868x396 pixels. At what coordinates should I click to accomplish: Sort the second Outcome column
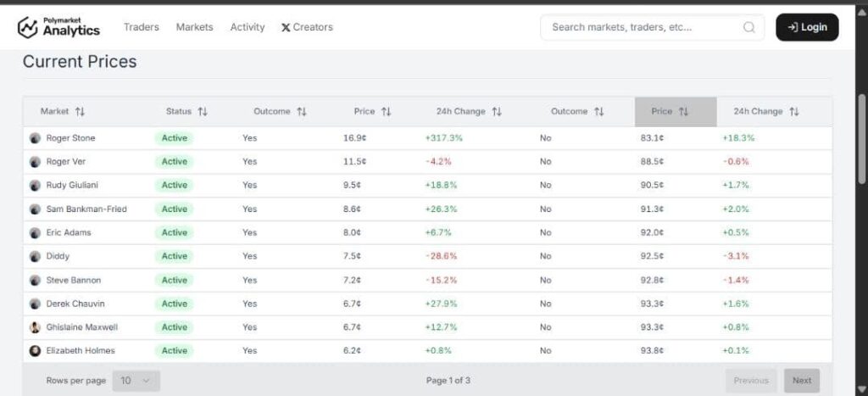[x=599, y=111]
